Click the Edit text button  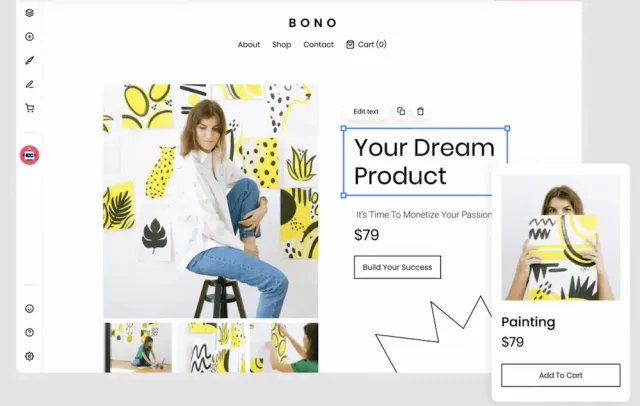pos(366,111)
